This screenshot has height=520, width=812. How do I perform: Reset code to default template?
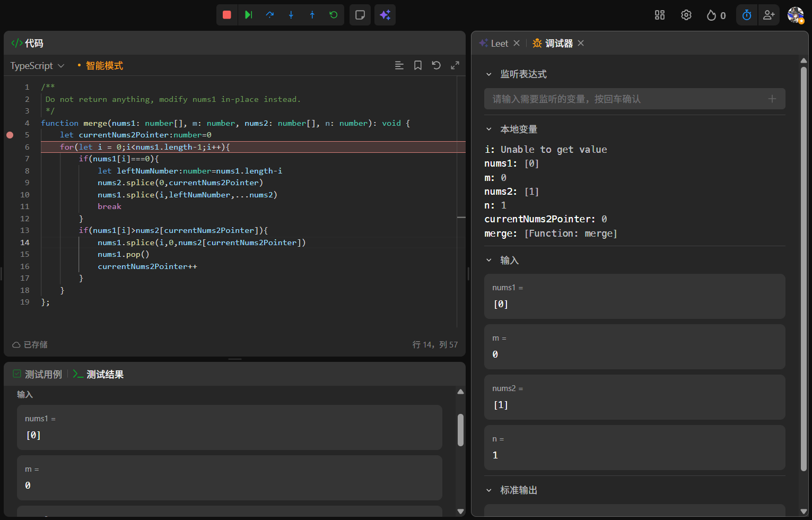pyautogui.click(x=436, y=65)
